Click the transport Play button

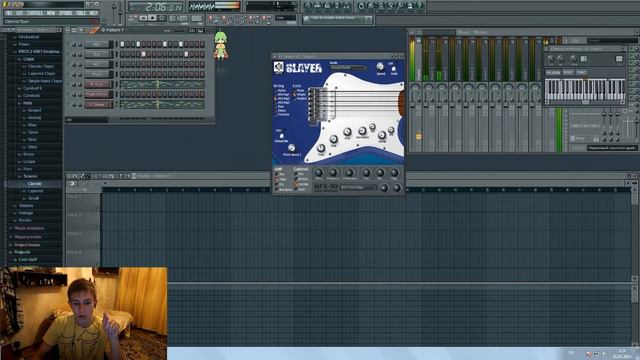point(143,18)
